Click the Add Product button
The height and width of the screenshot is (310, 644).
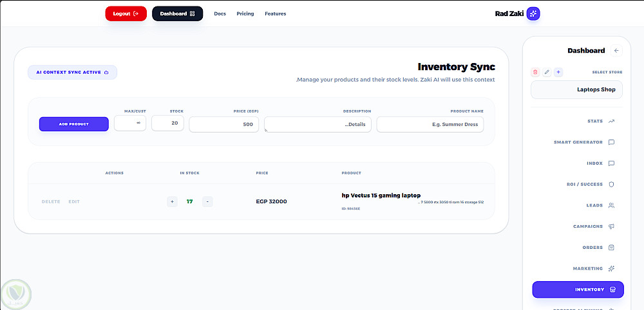(74, 124)
